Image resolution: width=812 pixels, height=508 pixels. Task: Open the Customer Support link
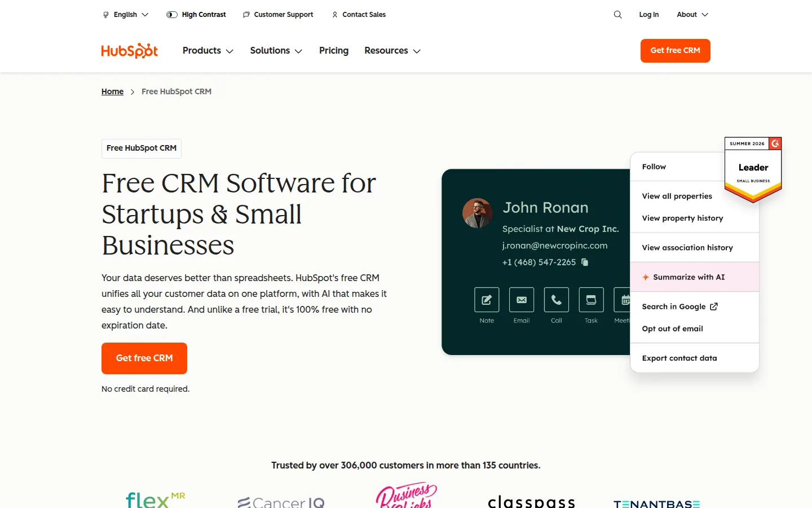277,15
